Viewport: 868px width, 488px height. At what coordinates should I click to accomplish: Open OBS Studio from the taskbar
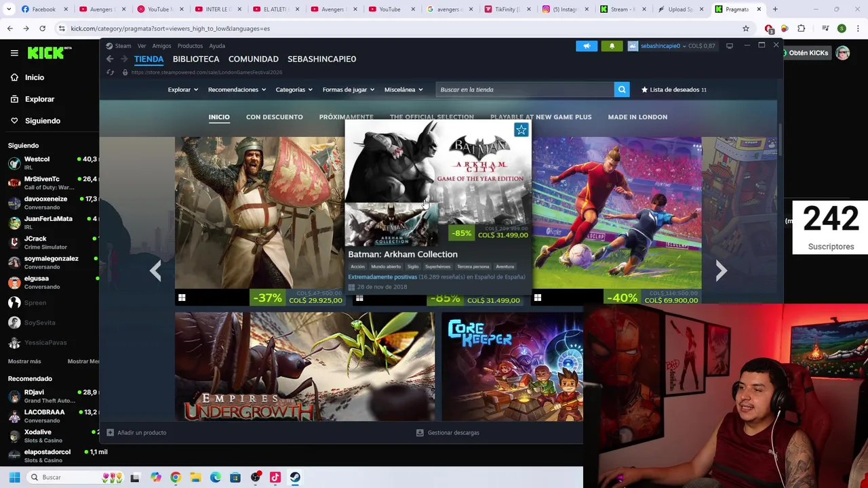(x=256, y=477)
